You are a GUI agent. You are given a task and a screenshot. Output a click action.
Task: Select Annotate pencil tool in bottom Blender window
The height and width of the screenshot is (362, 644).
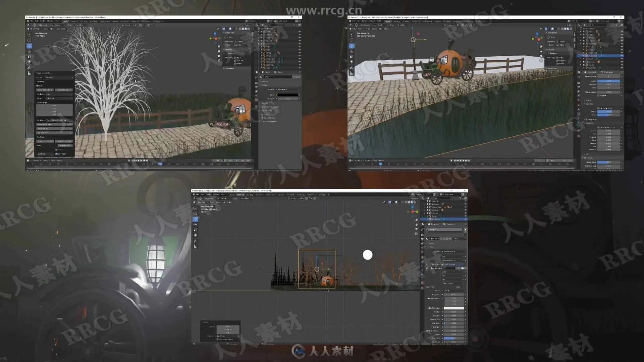click(195, 241)
